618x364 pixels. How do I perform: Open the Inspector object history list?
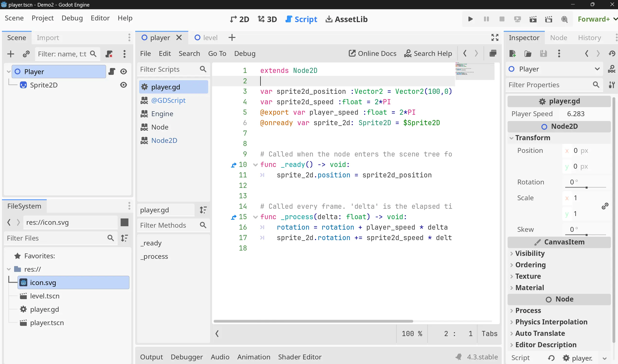click(612, 53)
